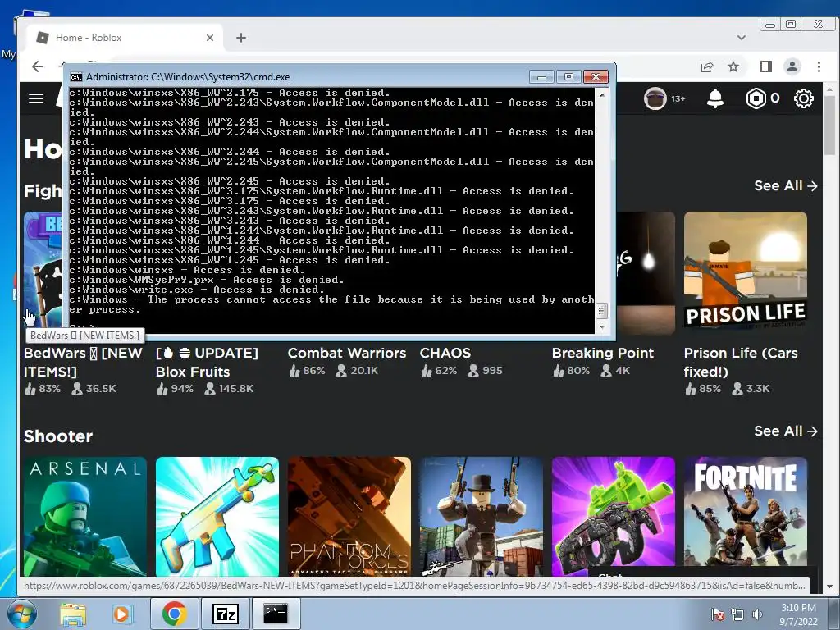Open the Breaking Point game title

pyautogui.click(x=603, y=353)
